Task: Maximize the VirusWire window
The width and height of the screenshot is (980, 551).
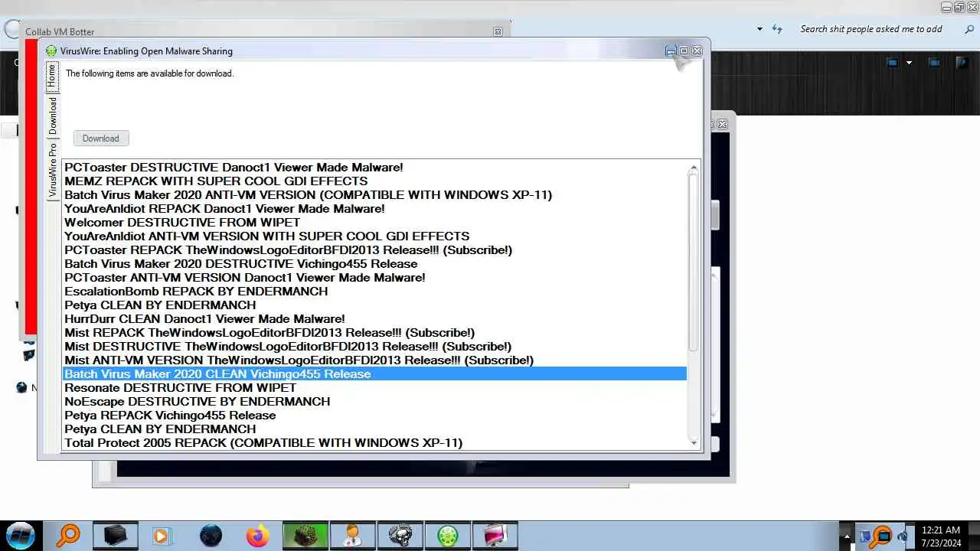Action: 684,51
